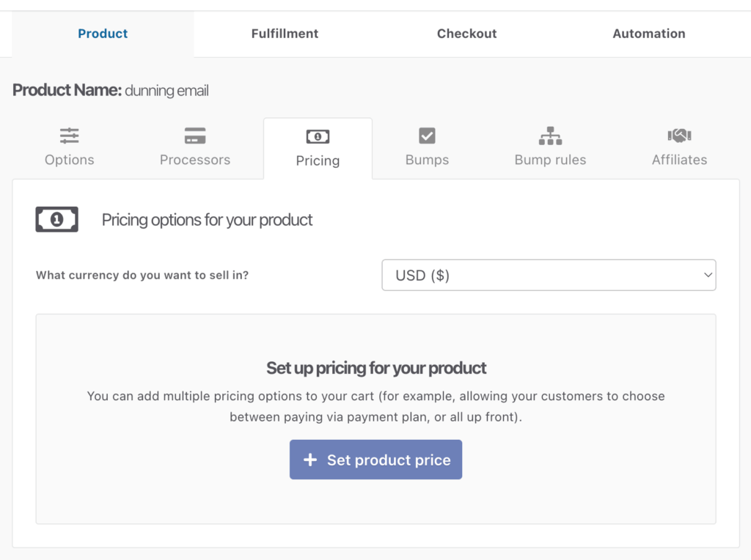Go to the Checkout tab
Image resolution: width=751 pixels, height=560 pixels.
pos(466,34)
